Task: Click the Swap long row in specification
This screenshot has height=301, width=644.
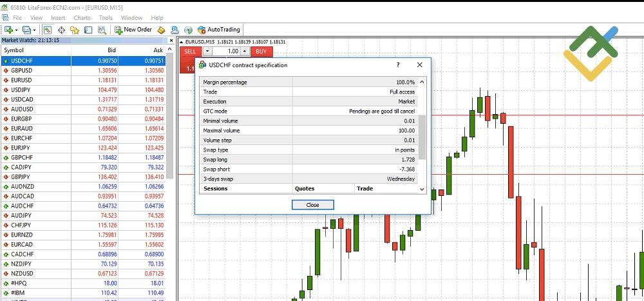Action: pyautogui.click(x=309, y=160)
